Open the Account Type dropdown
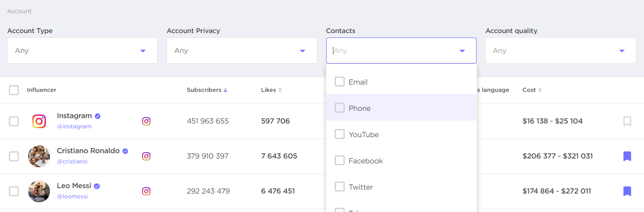This screenshot has width=644, height=212. point(83,51)
